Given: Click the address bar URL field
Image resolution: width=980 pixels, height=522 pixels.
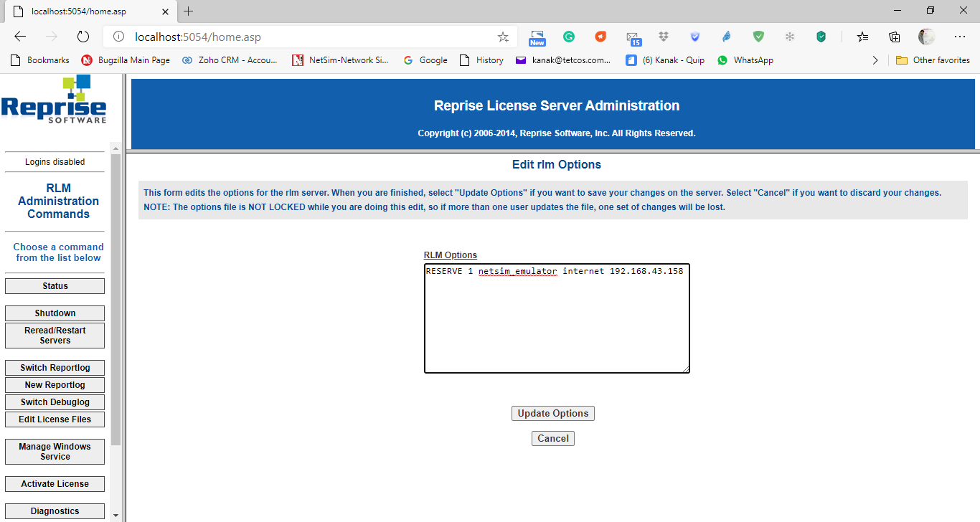Looking at the screenshot, I should (x=308, y=37).
